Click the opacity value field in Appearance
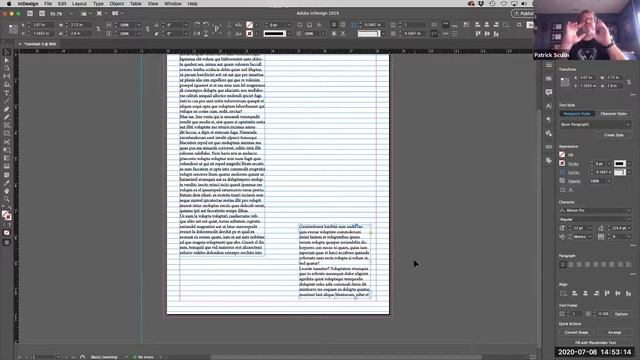The image size is (640, 360). click(597, 181)
